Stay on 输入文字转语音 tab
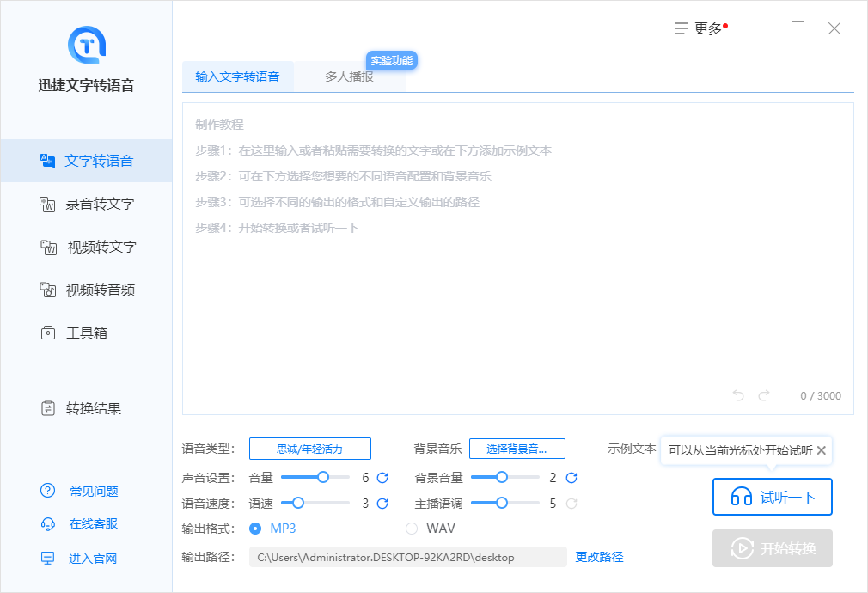This screenshot has height=593, width=868. click(238, 76)
